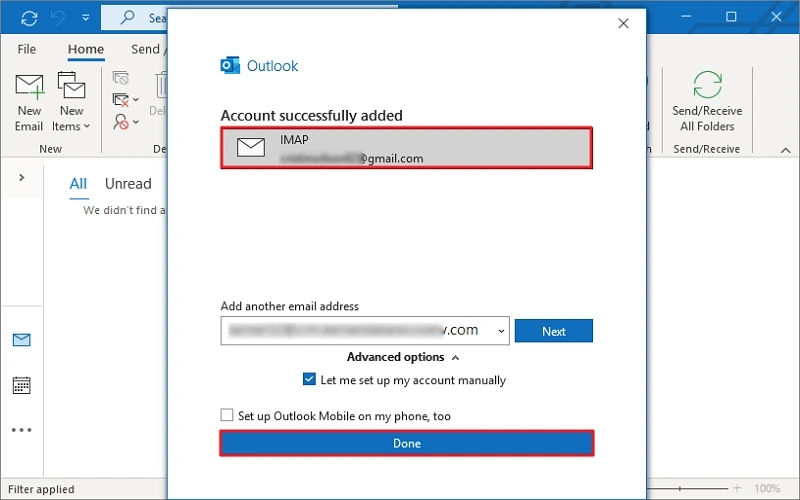Click the zoom in plus button
Image resolution: width=800 pixels, height=500 pixels.
(737, 488)
